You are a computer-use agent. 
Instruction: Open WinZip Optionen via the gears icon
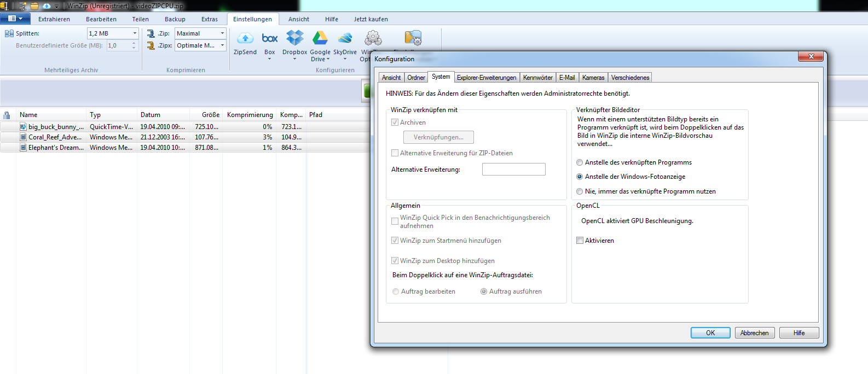coord(373,38)
